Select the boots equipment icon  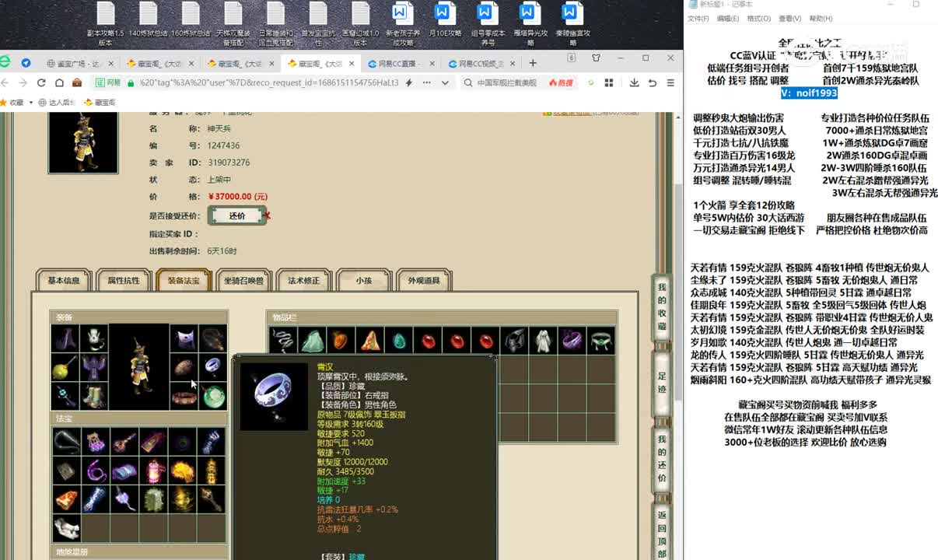pos(93,396)
